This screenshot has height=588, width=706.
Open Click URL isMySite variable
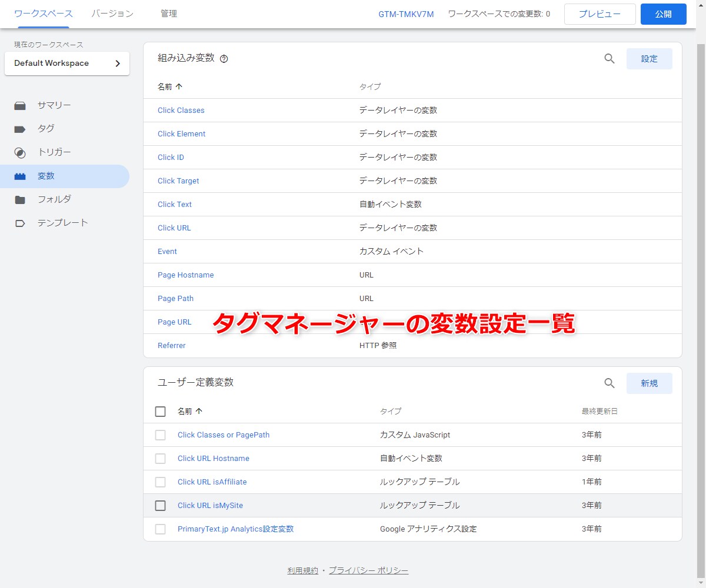tap(210, 506)
